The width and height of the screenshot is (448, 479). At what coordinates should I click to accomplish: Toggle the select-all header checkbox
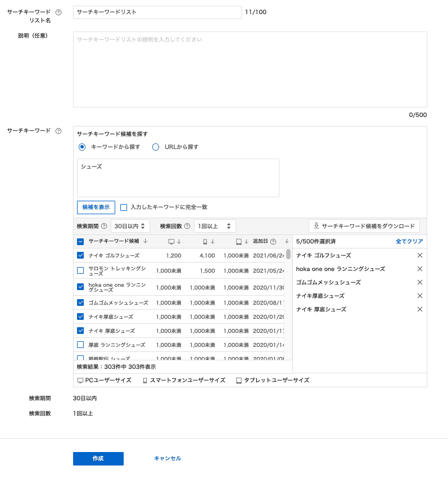80,242
